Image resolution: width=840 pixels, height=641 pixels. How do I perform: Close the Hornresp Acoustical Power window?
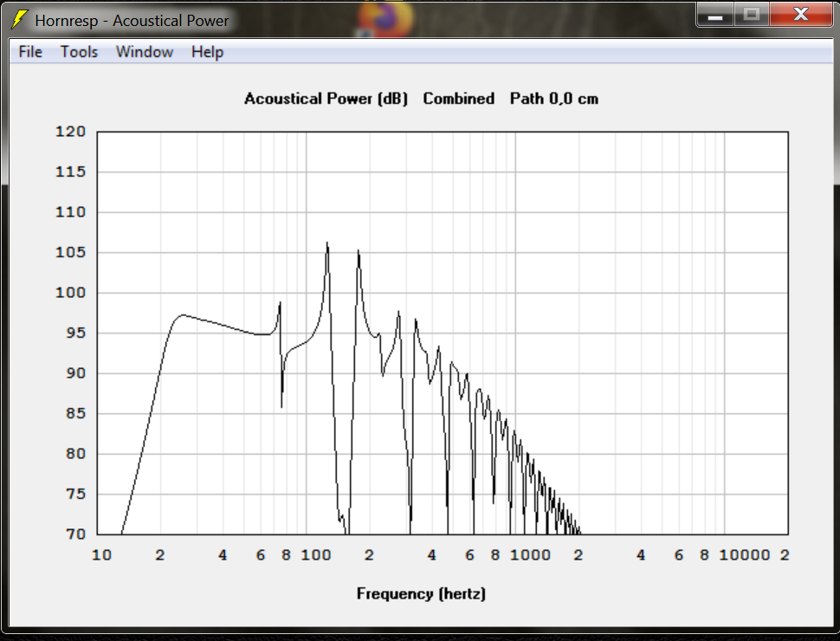coord(800,15)
